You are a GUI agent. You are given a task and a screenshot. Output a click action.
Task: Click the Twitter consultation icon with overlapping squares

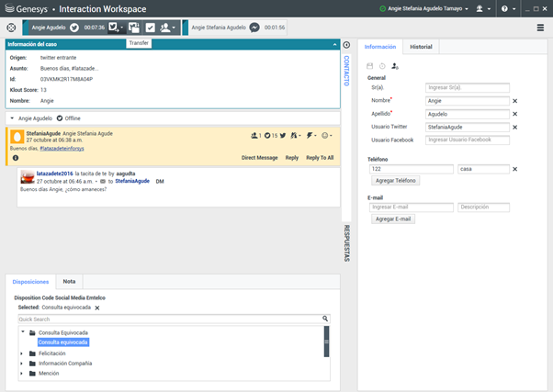134,28
